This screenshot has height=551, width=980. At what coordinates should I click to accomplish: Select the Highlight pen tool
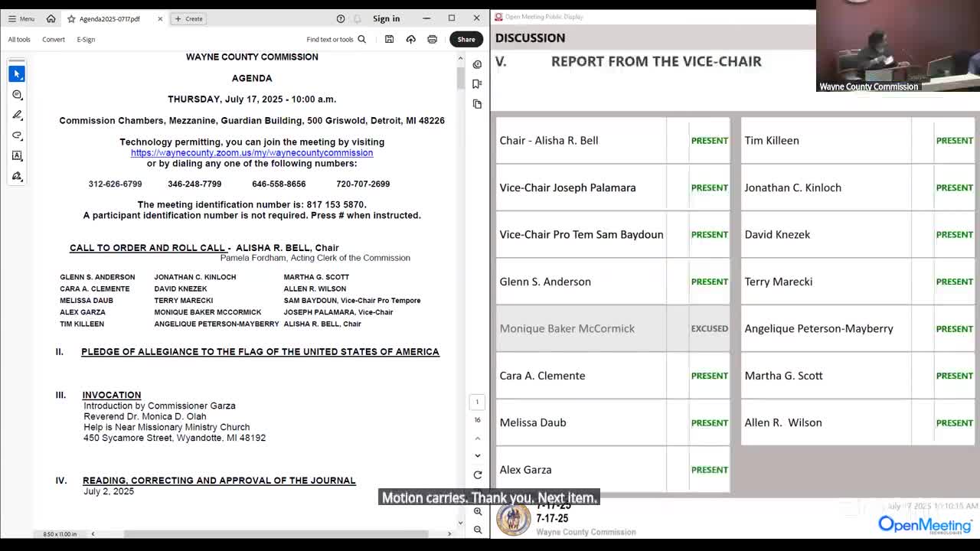[17, 115]
